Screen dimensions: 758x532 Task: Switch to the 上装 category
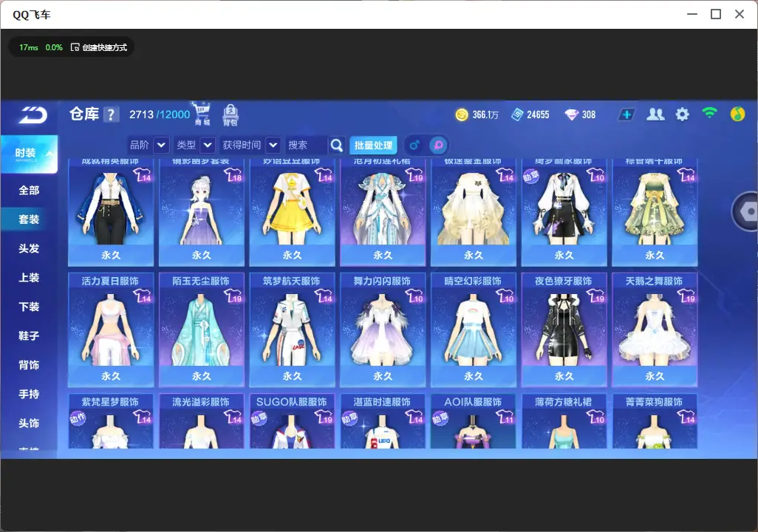pyautogui.click(x=29, y=278)
